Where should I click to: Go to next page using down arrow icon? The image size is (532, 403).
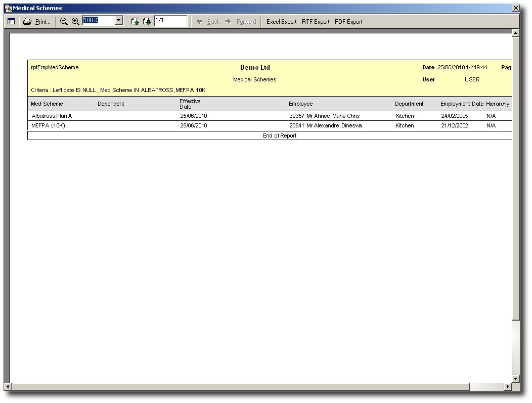pos(147,22)
